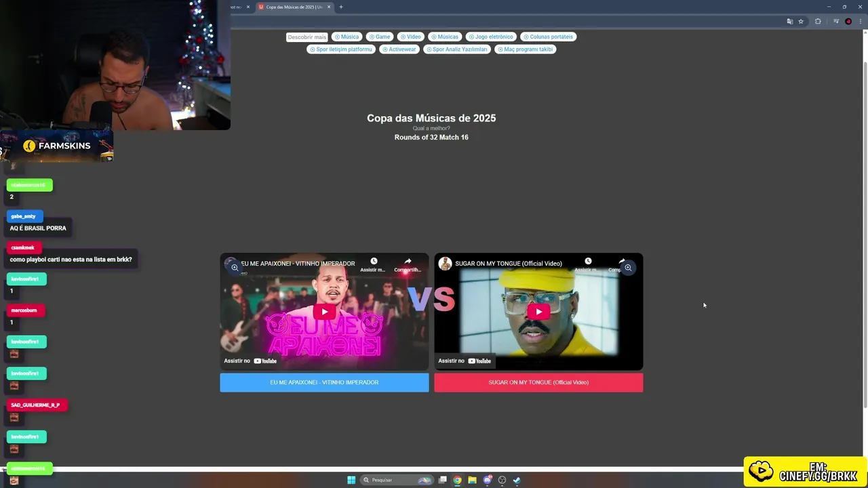This screenshot has height=488, width=868.
Task: Open File Explorer from taskbar
Action: tap(472, 480)
